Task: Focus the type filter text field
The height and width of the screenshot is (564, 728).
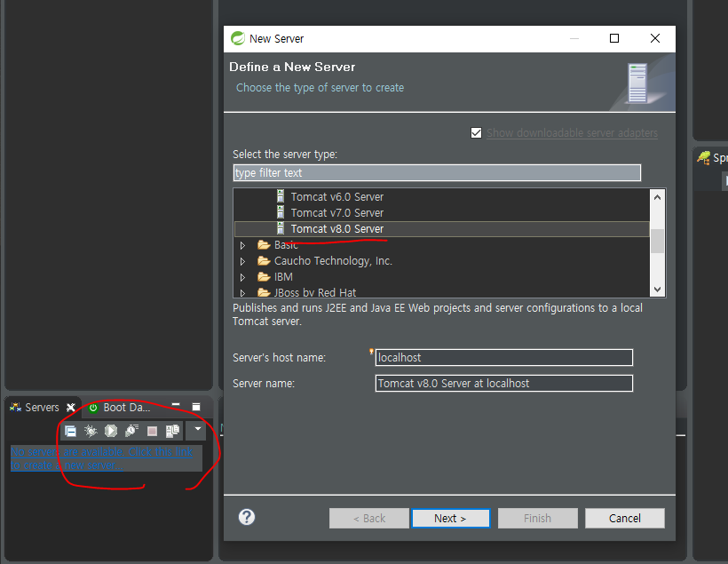Action: (x=437, y=173)
